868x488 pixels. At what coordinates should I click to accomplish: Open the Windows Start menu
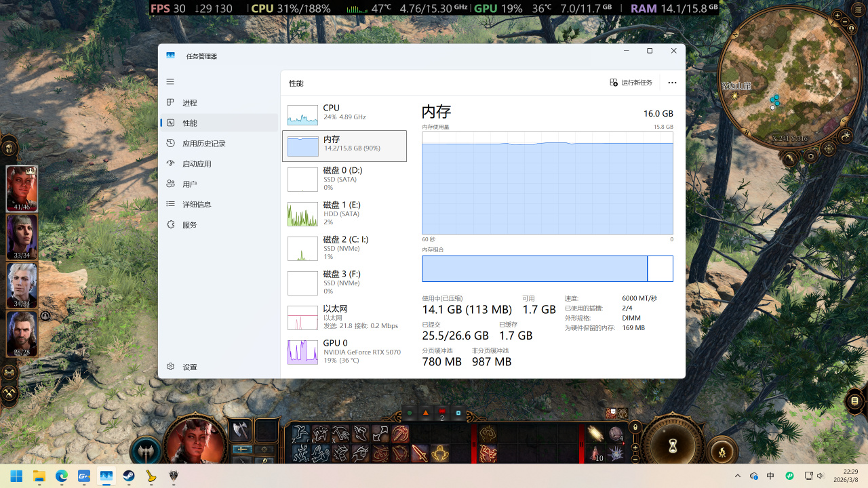pyautogui.click(x=16, y=476)
